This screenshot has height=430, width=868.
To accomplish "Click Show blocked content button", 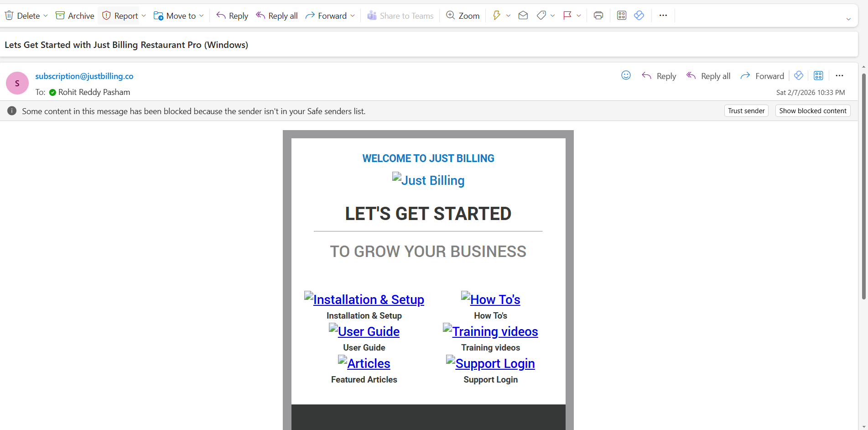I will point(812,111).
